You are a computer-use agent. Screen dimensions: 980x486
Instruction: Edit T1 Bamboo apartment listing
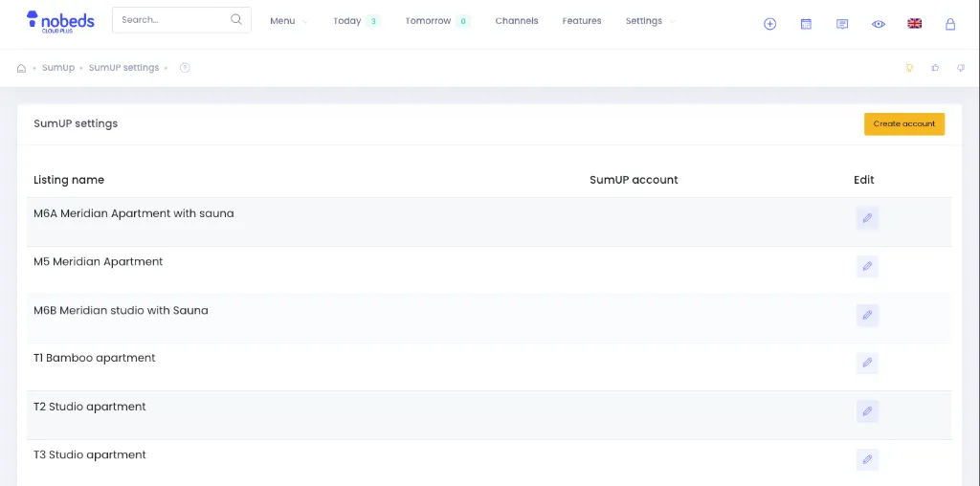867,363
